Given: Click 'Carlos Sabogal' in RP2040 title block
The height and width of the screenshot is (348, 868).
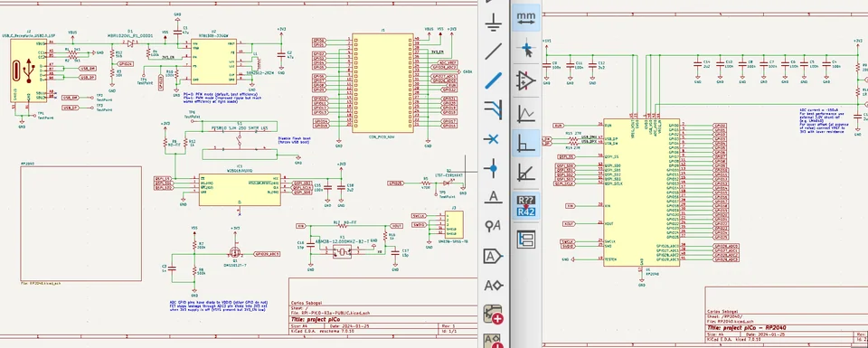Looking at the screenshot, I should pyautogui.click(x=722, y=311).
